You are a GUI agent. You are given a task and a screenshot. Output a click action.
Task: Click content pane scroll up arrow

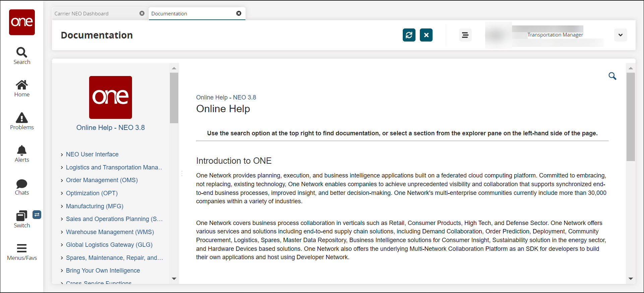[631, 68]
